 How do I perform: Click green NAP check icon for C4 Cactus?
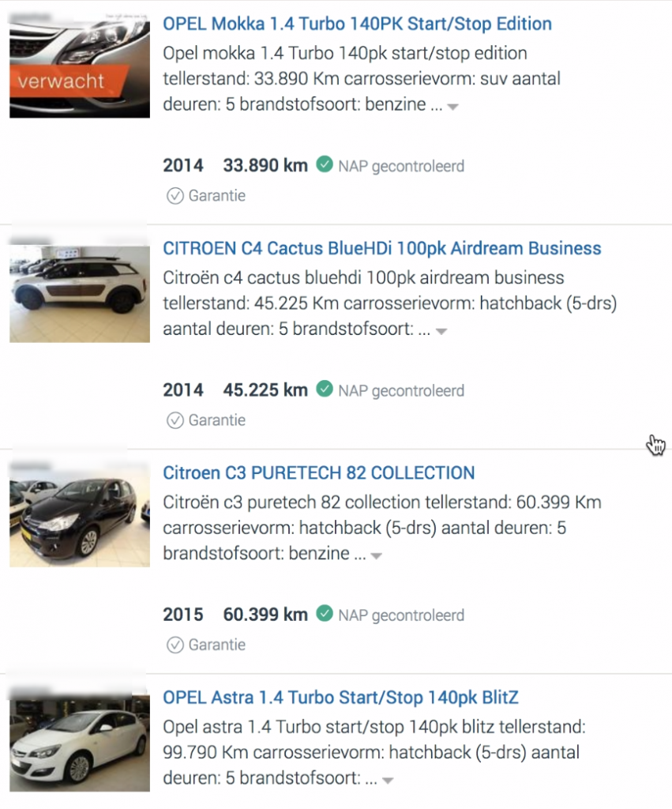[x=324, y=389]
